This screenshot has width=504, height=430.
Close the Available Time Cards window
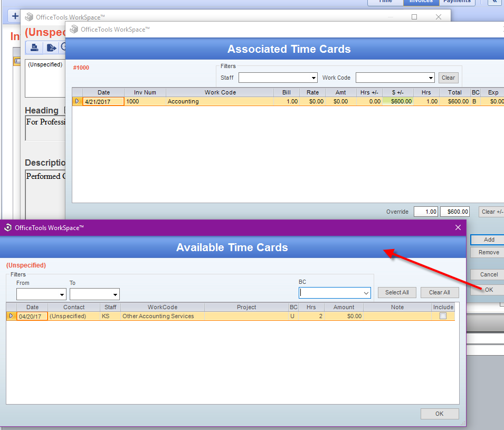click(x=458, y=227)
